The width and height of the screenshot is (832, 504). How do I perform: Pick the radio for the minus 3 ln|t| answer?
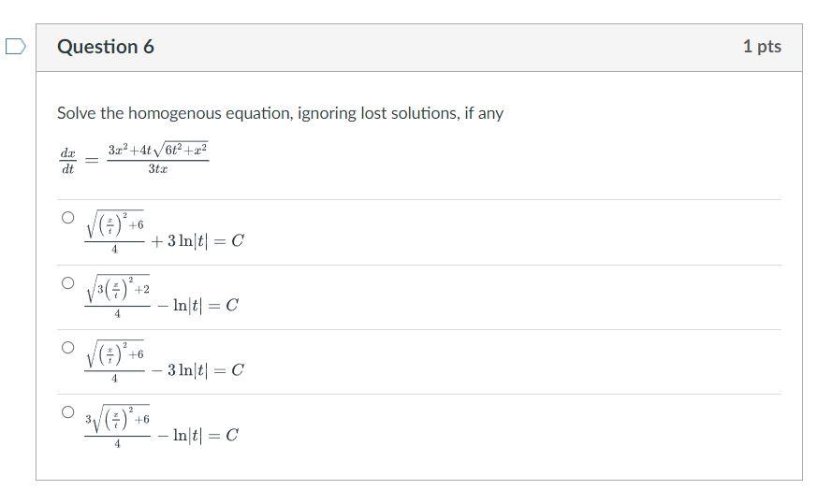pyautogui.click(x=68, y=347)
